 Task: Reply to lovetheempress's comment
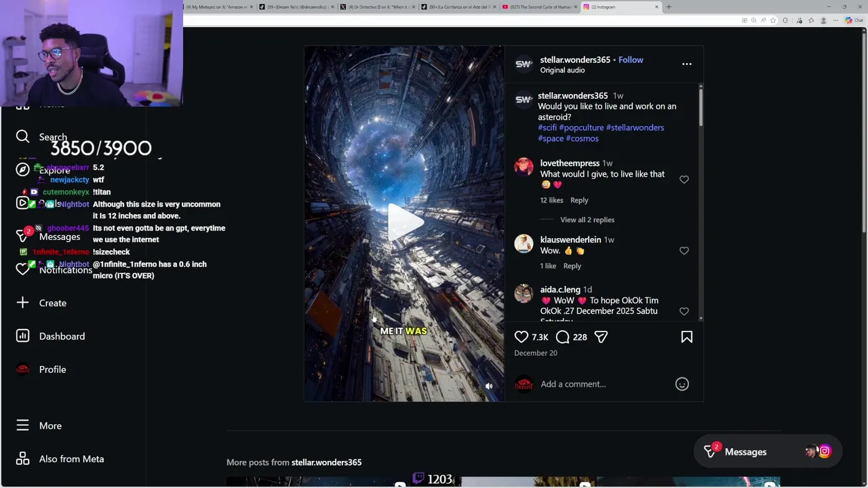579,200
